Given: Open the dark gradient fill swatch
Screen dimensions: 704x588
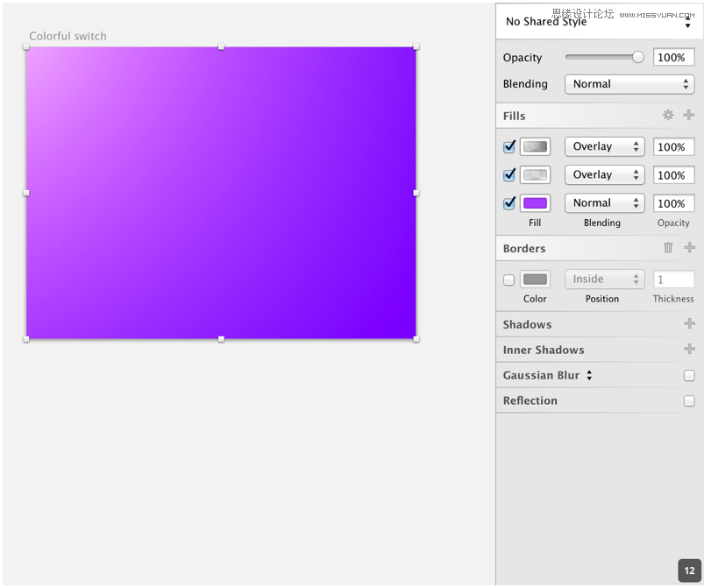Looking at the screenshot, I should (535, 146).
